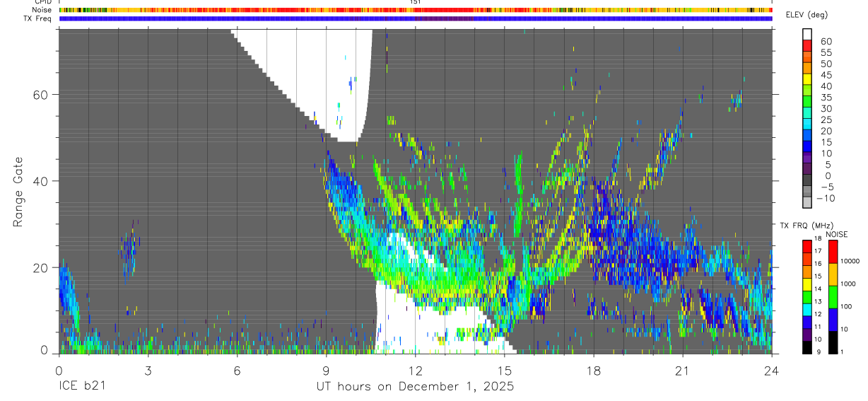Click the 12 tick on TX FRQ scale
The image size is (868, 401).
pyautogui.click(x=818, y=314)
